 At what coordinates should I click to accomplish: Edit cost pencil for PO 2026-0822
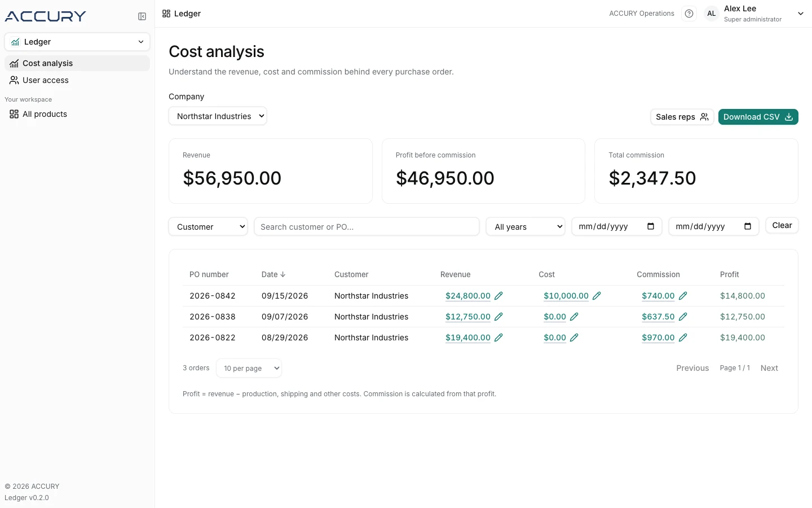tap(574, 338)
